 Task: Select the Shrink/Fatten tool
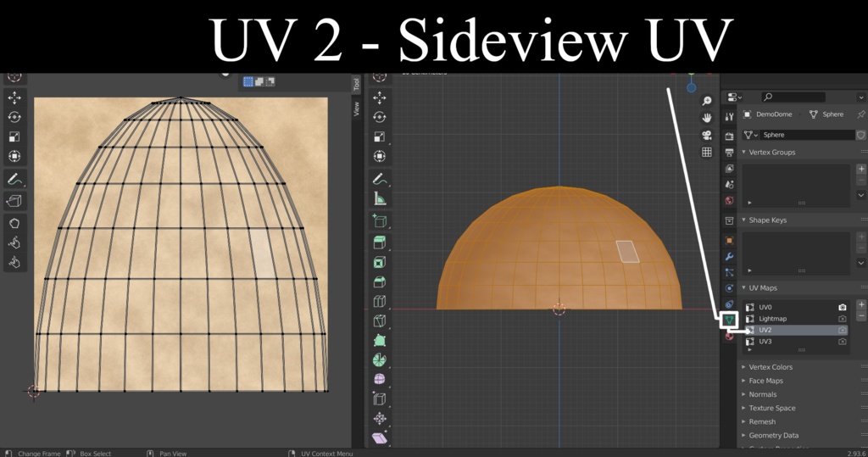pyautogui.click(x=379, y=418)
